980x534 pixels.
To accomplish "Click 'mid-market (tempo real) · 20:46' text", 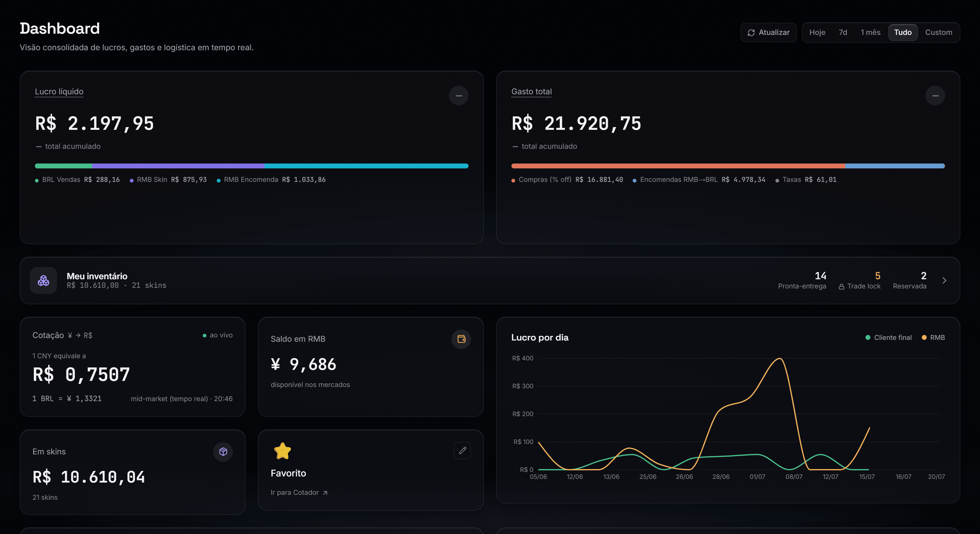I will 182,399.
